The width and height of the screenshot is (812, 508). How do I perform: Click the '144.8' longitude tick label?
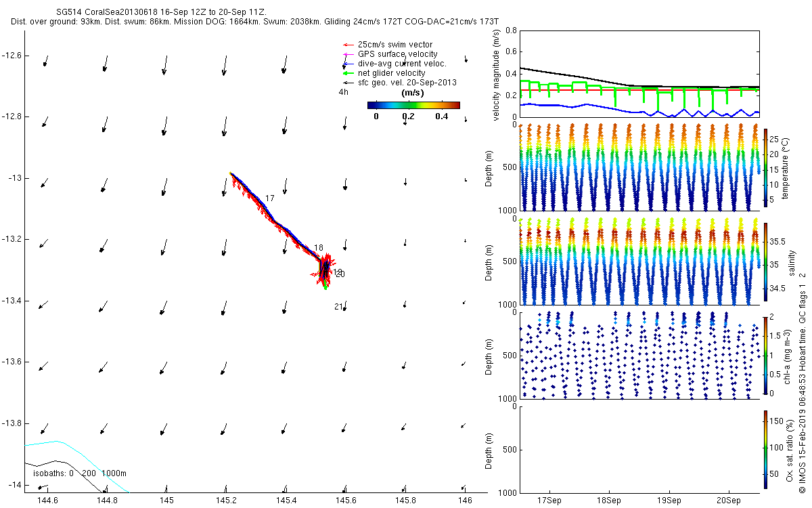107,500
